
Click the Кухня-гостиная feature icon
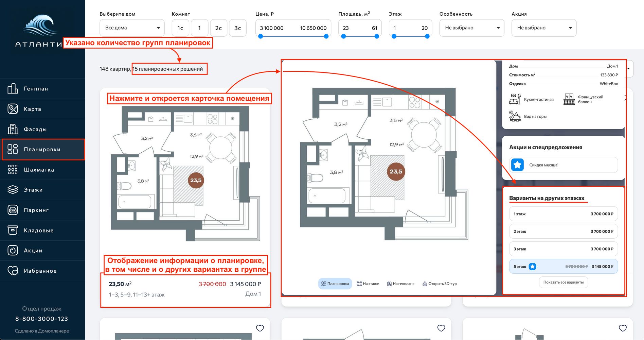click(515, 99)
